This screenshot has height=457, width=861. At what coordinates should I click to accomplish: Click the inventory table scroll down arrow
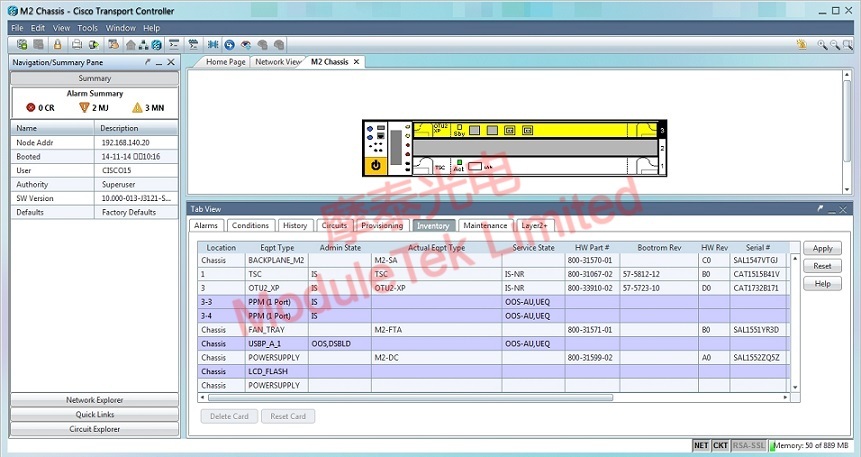(x=795, y=387)
